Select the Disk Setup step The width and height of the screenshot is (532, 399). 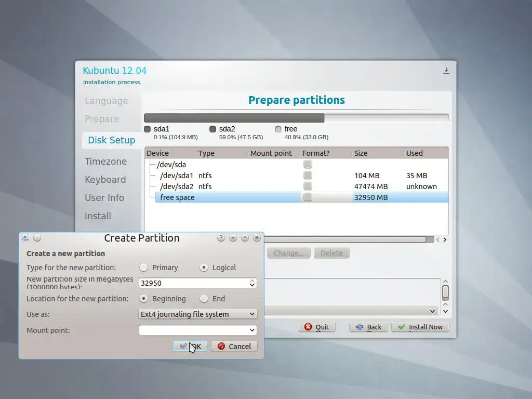pyautogui.click(x=111, y=140)
